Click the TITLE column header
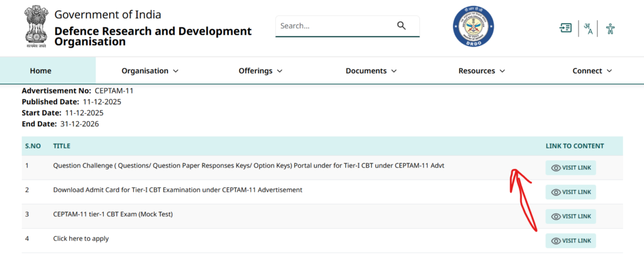644x257 pixels. point(62,146)
